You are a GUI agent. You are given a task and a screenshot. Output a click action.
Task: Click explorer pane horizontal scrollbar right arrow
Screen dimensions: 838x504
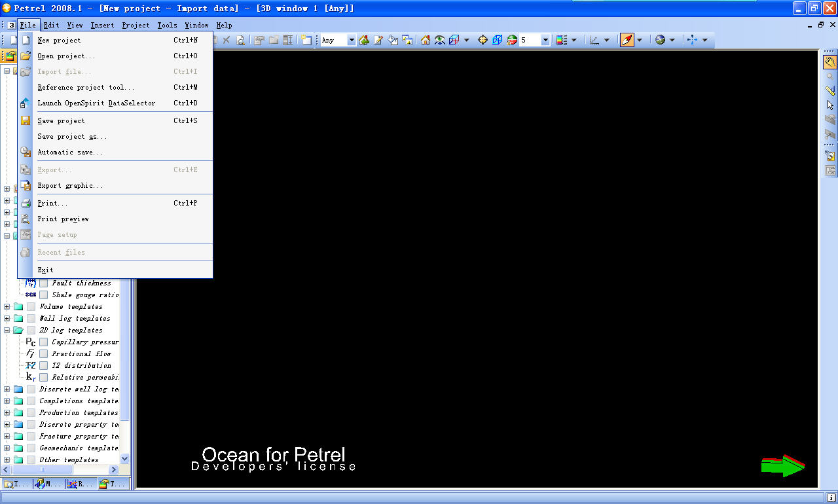[113, 470]
